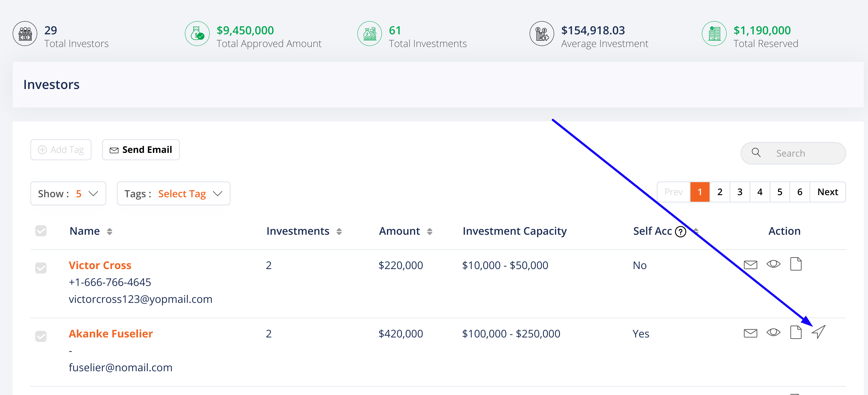Click Next pagination button

click(827, 192)
